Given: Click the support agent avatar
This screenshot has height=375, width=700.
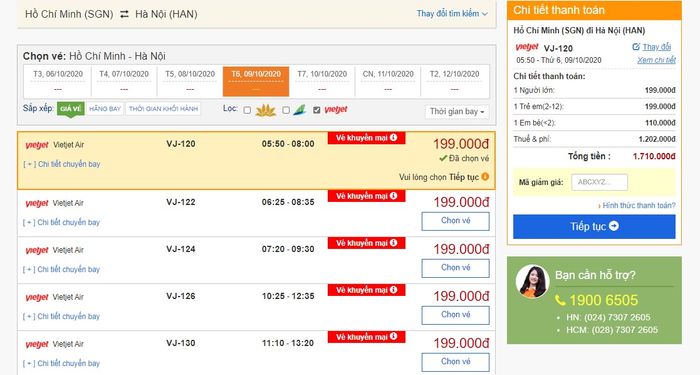Looking at the screenshot, I should tap(532, 281).
